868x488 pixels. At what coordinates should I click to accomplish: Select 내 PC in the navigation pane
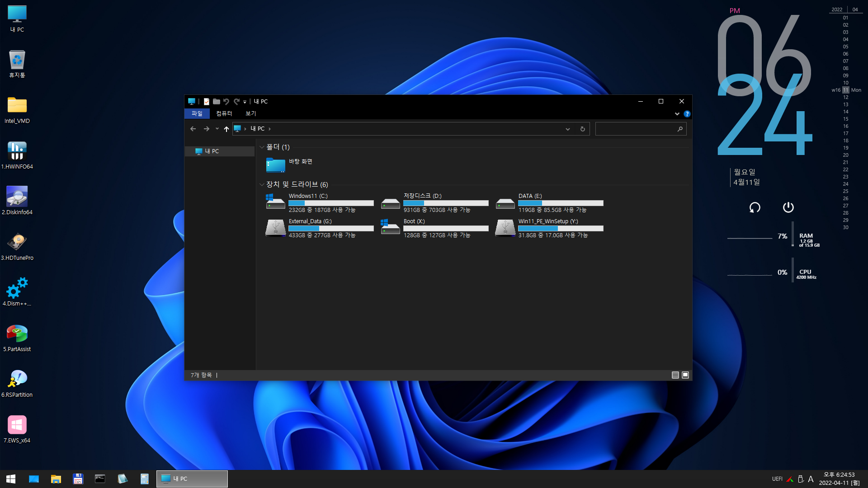220,151
